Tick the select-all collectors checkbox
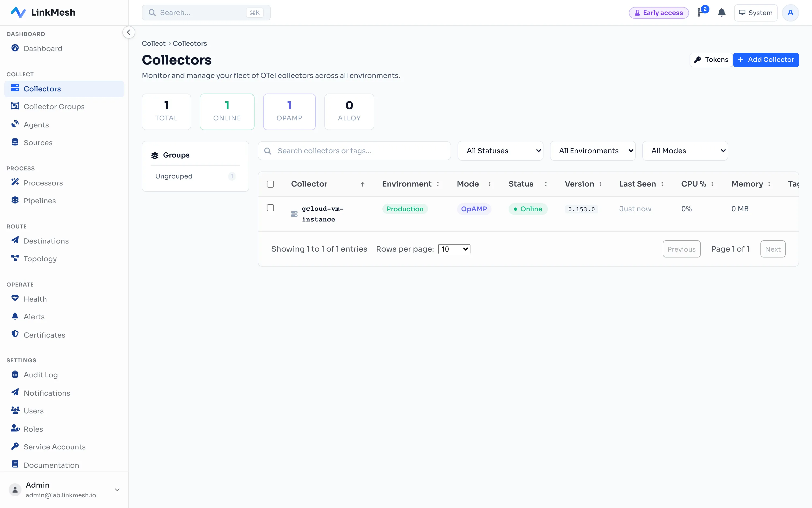The height and width of the screenshot is (508, 812). (x=270, y=184)
